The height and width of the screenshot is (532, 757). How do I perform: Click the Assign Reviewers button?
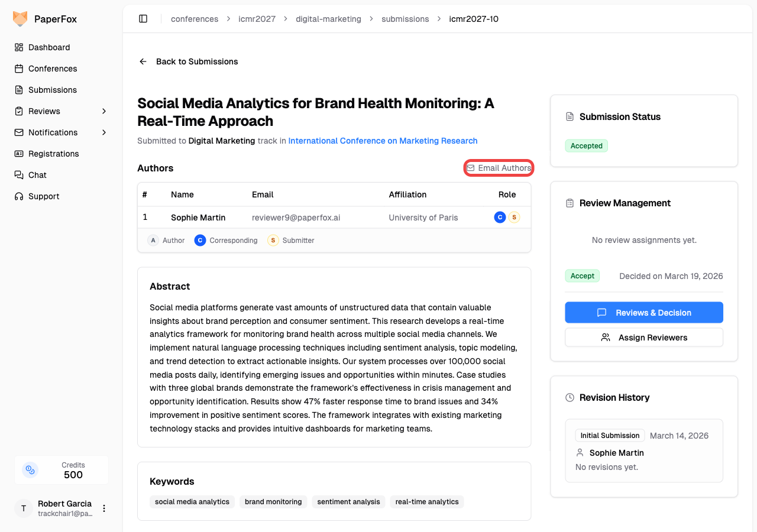tap(643, 338)
